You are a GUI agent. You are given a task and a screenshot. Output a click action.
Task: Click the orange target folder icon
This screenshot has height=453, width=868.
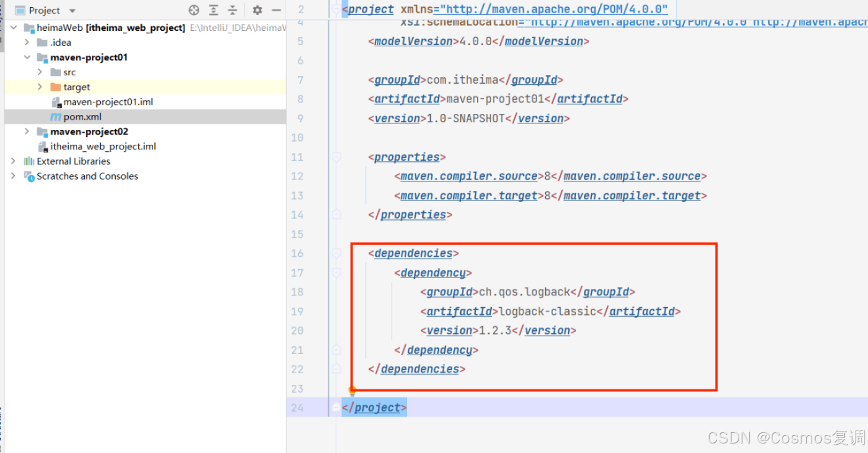[56, 87]
